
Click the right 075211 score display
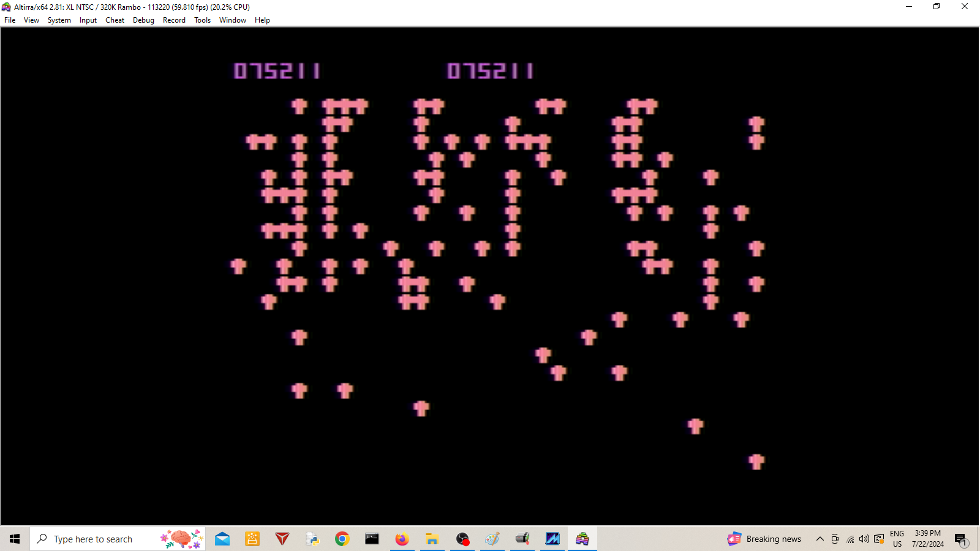click(x=490, y=71)
